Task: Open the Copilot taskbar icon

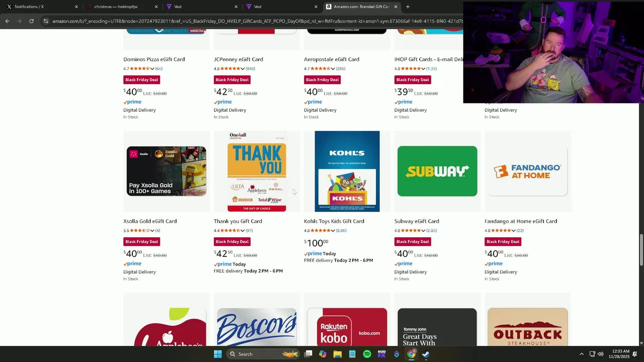Action: click(x=323, y=354)
